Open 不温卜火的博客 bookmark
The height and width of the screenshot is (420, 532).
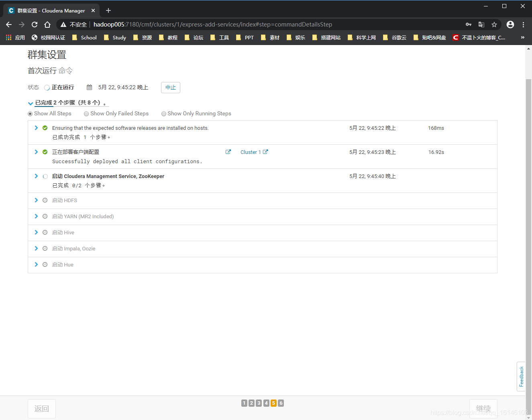point(479,37)
